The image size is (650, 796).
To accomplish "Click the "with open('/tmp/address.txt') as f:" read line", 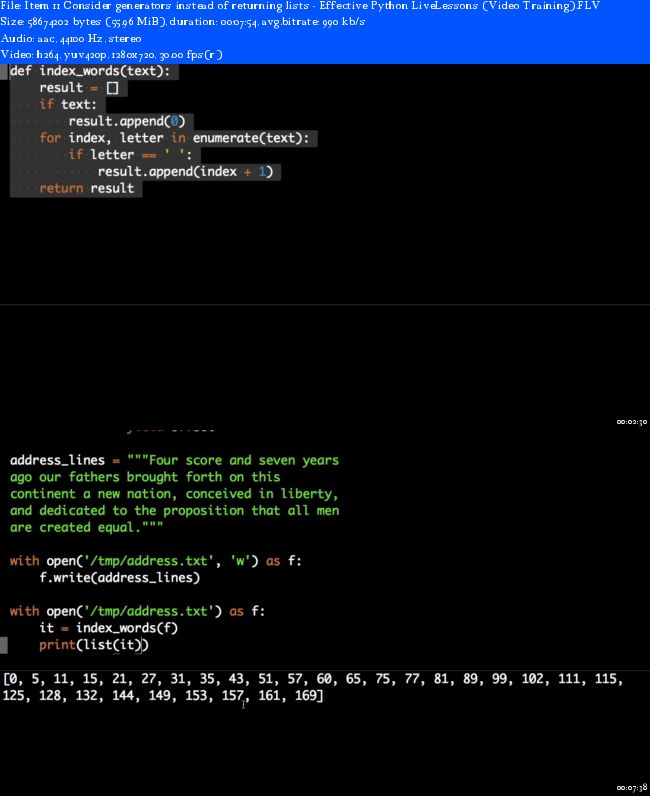I will tap(137, 611).
